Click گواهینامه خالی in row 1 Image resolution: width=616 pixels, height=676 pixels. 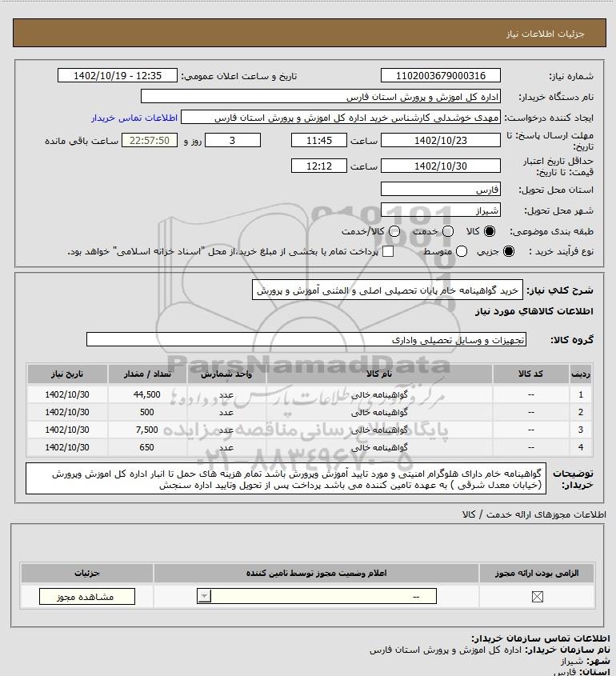(x=379, y=394)
